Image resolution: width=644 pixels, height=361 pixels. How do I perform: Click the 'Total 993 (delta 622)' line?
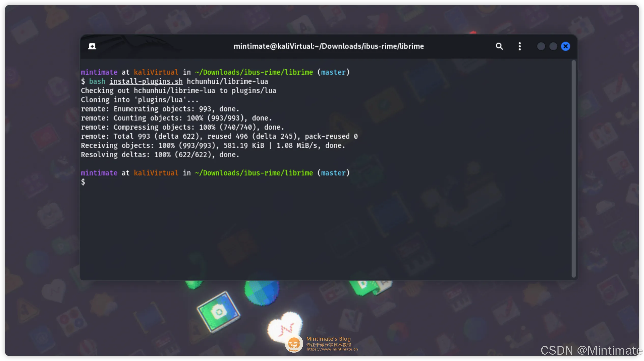(219, 136)
